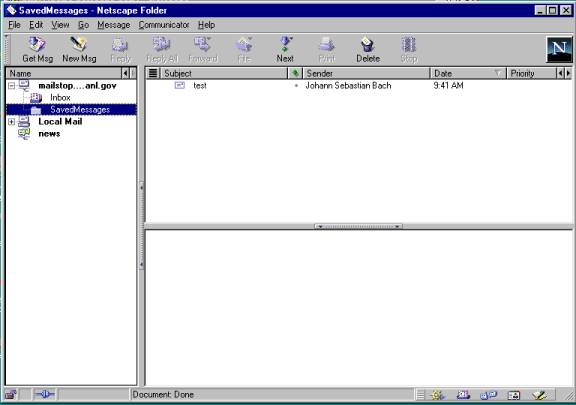Open Navigator from the component bar
576x405 pixels.
pyautogui.click(x=437, y=395)
